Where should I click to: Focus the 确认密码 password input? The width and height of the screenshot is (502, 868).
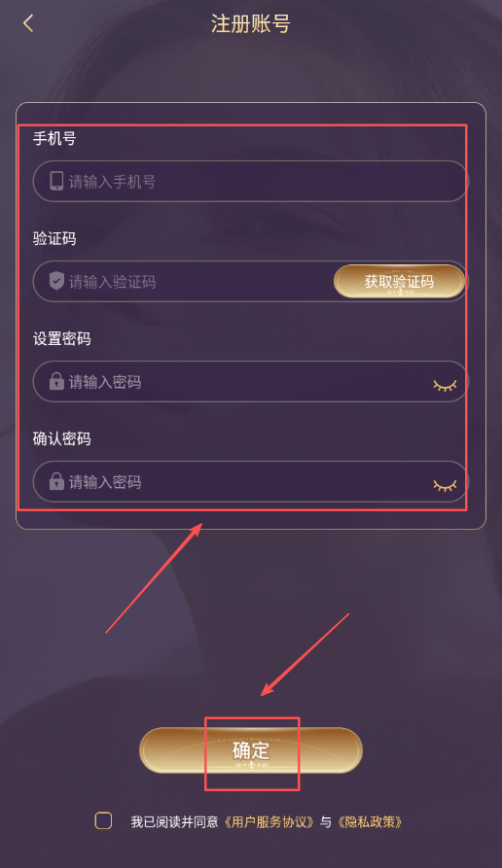point(250,481)
